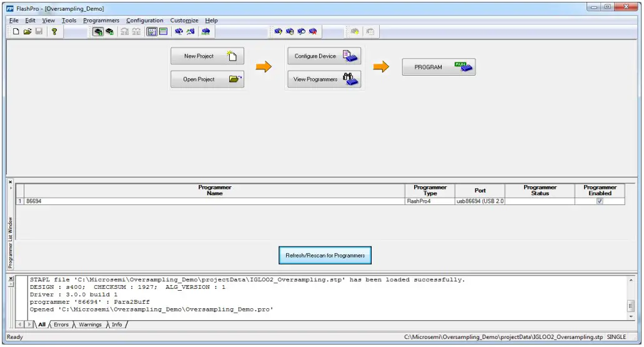
Task: Click the log tab scroll right arrow
Action: (x=29, y=324)
